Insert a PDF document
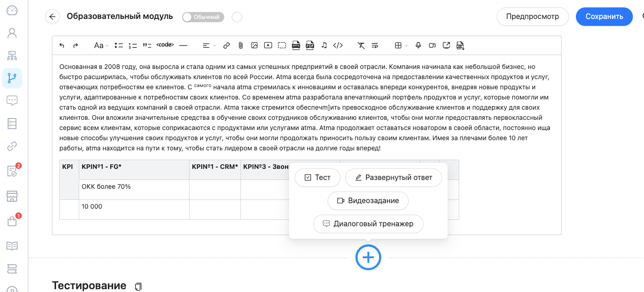 click(310, 45)
